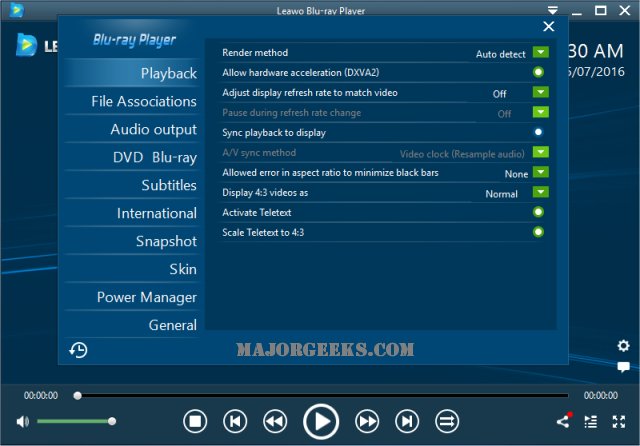The height and width of the screenshot is (446, 640).
Task: Click the None aspect ratio value
Action: pyautogui.click(x=516, y=174)
